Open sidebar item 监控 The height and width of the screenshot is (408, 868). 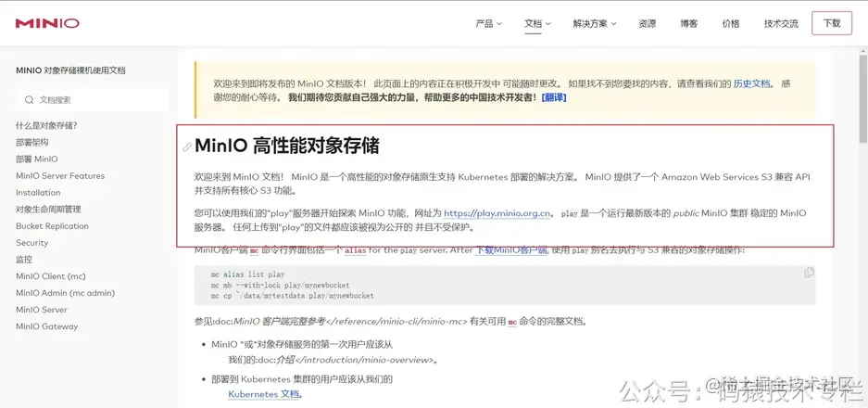pos(24,260)
